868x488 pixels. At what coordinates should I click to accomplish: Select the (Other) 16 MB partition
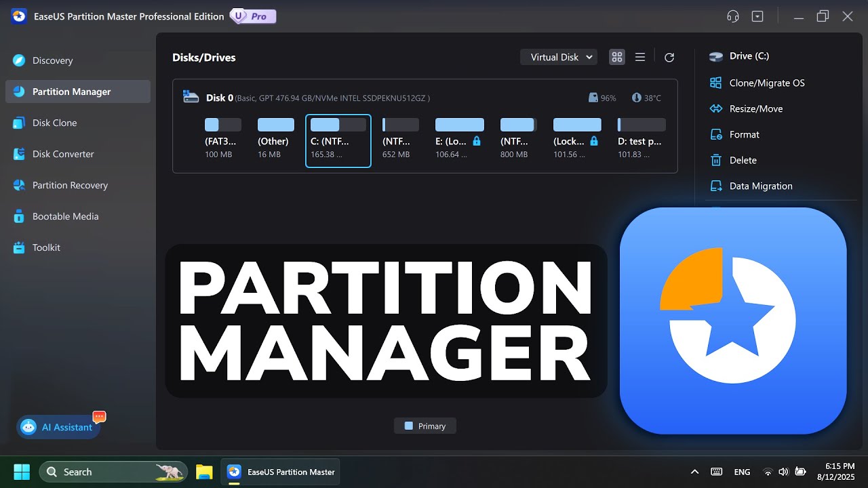click(275, 140)
